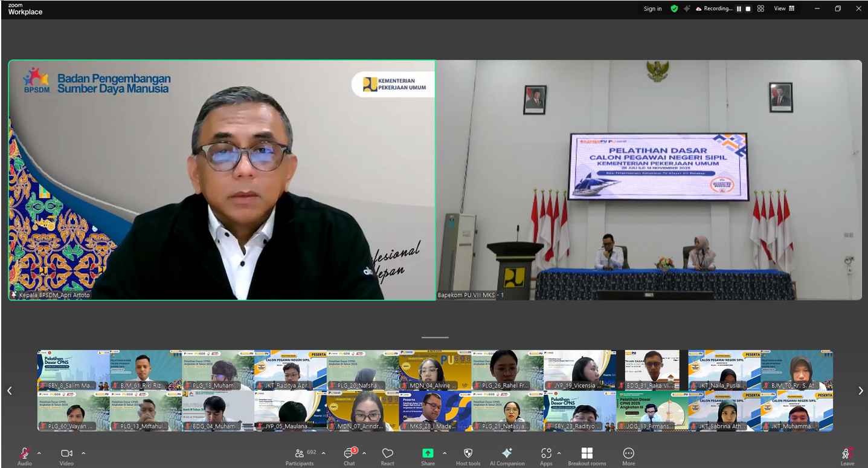Show previous page of participant thumbnails
The image size is (868, 468).
coord(9,391)
